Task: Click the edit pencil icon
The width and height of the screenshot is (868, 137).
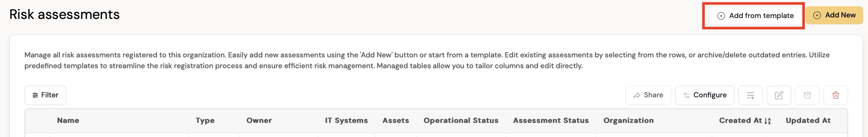Action: (x=779, y=95)
